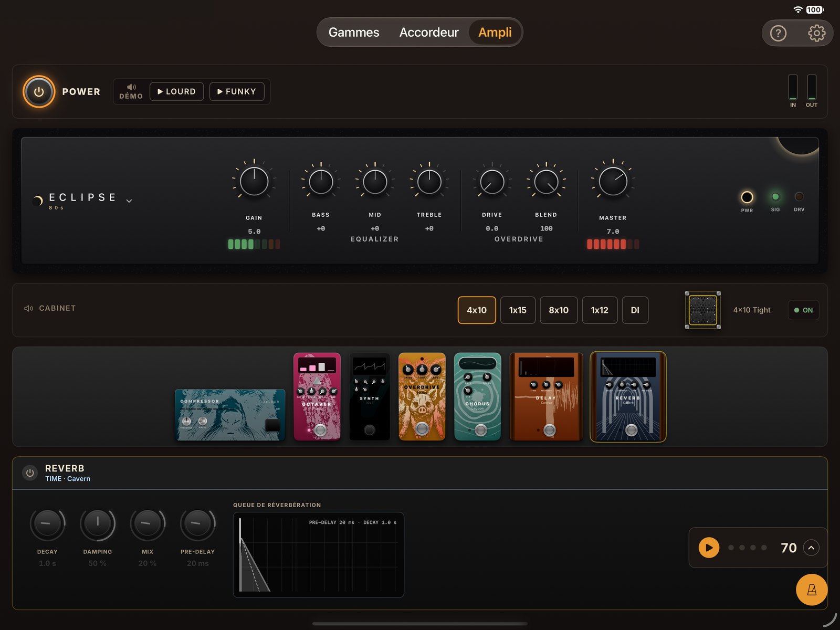Viewport: 840px width, 630px height.
Task: Toggle the REVERB effect power button
Action: 30,472
